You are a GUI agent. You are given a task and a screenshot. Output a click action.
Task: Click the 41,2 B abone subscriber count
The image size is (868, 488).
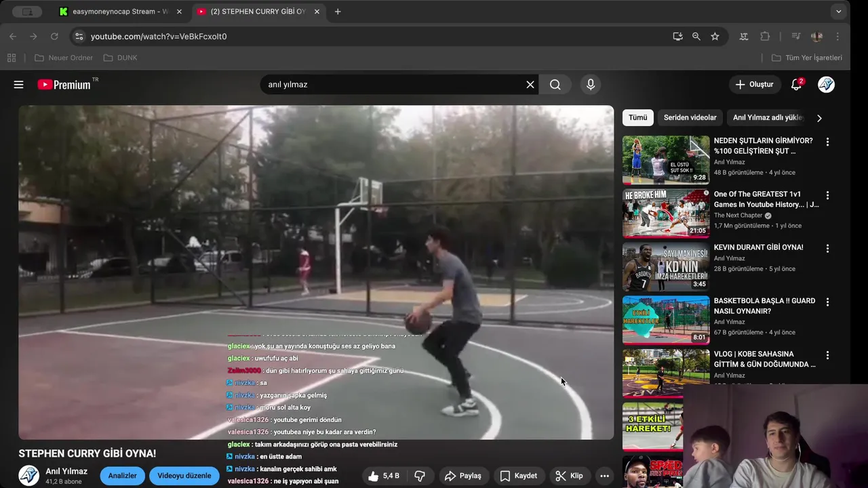[64, 482]
